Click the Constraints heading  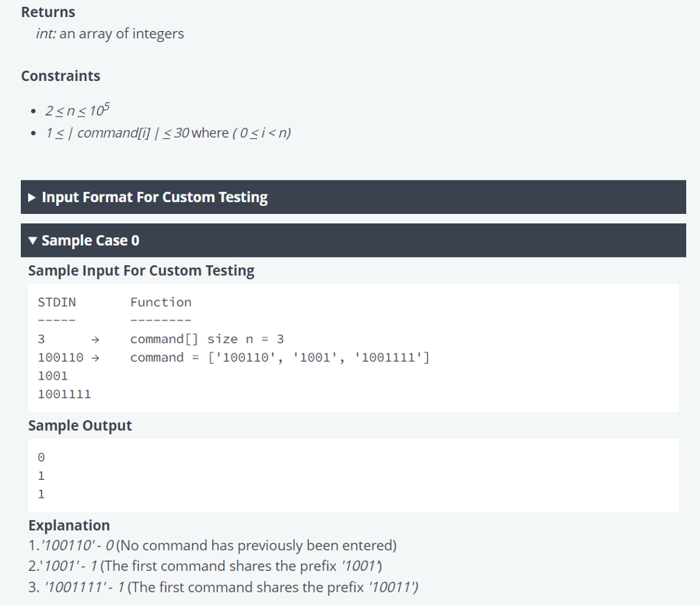[61, 76]
